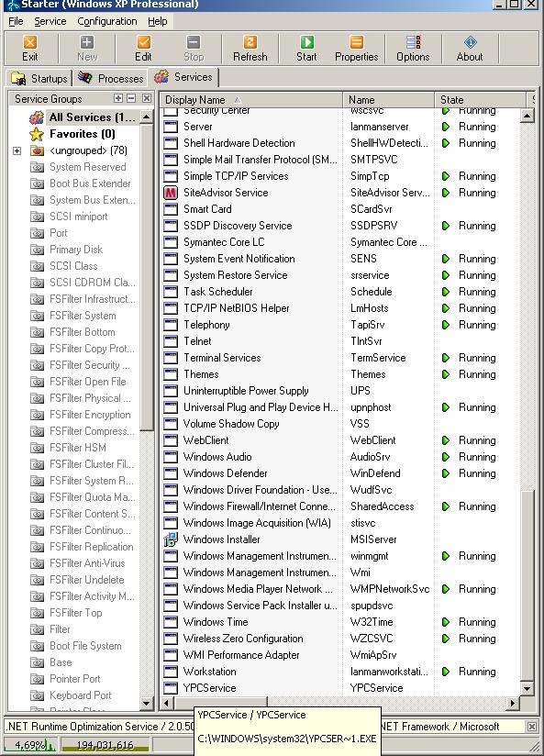The image size is (544, 756).
Task: Click the Windows Installer service icon
Action: tap(171, 539)
